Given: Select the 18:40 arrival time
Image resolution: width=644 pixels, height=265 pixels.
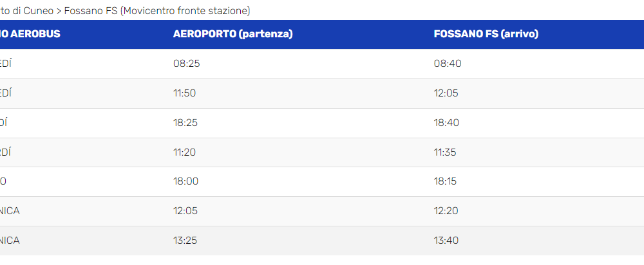Looking at the screenshot, I should coord(446,123).
